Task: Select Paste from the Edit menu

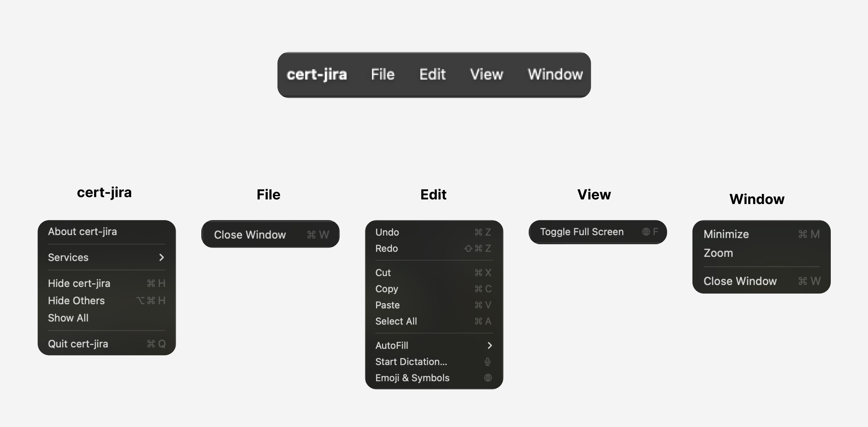Action: [x=387, y=305]
